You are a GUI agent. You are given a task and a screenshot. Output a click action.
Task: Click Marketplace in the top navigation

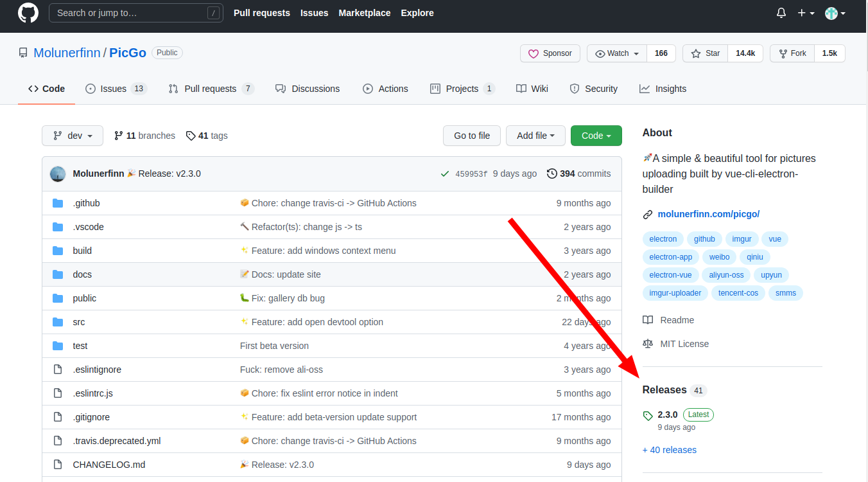pos(365,13)
